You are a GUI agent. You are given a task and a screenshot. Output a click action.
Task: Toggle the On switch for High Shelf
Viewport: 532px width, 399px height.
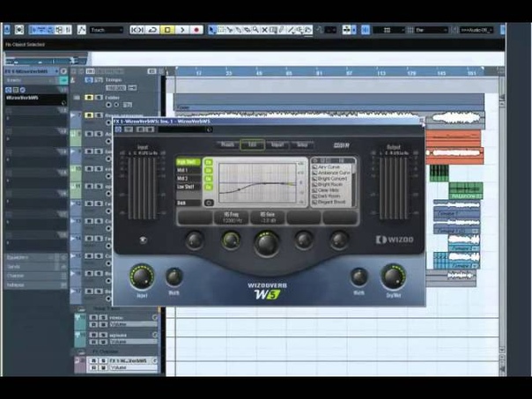coord(209,162)
